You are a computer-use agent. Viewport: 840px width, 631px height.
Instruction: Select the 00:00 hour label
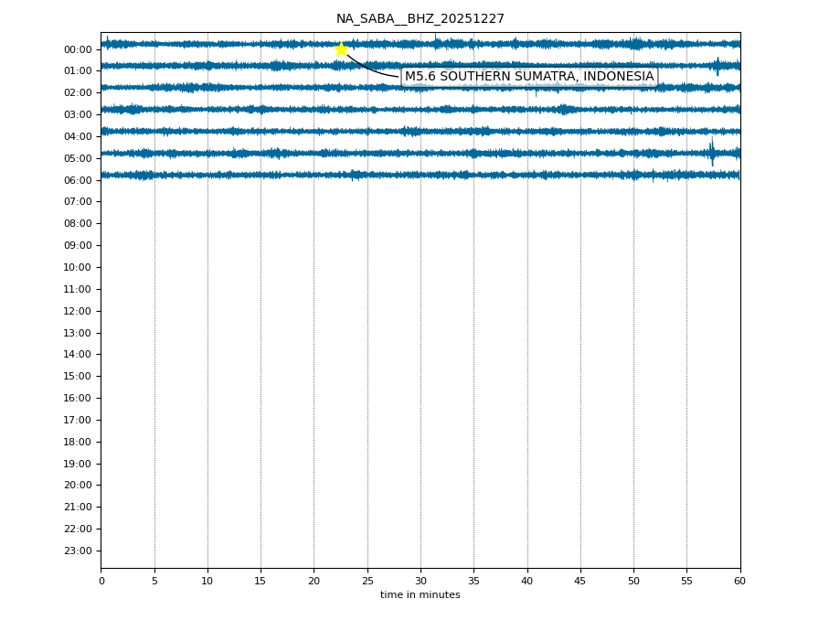click(78, 49)
